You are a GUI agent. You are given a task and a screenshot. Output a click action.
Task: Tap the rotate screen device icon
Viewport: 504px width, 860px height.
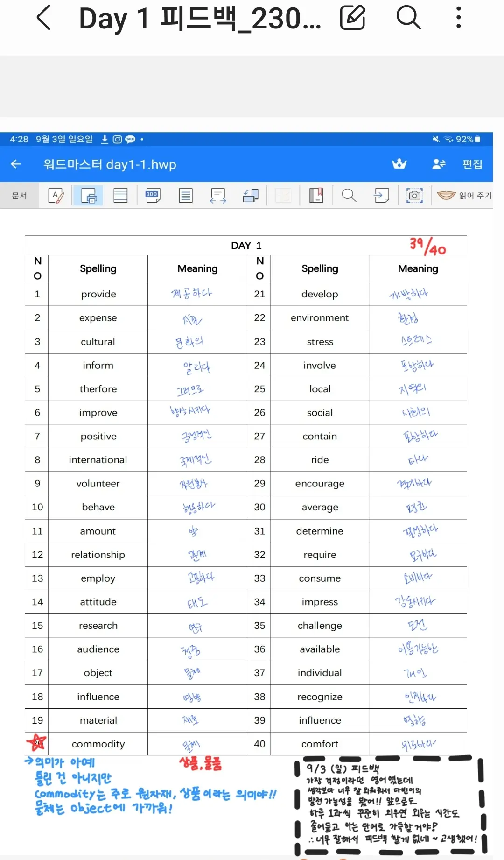tap(251, 196)
